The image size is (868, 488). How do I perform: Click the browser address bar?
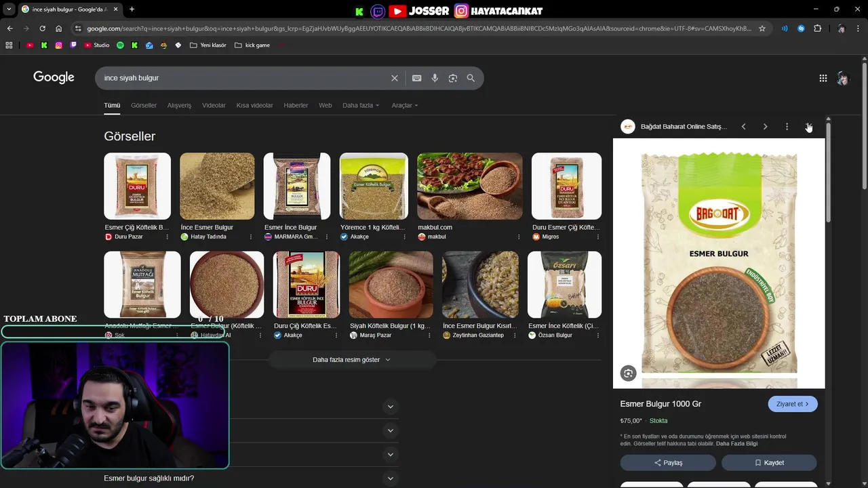pos(418,28)
